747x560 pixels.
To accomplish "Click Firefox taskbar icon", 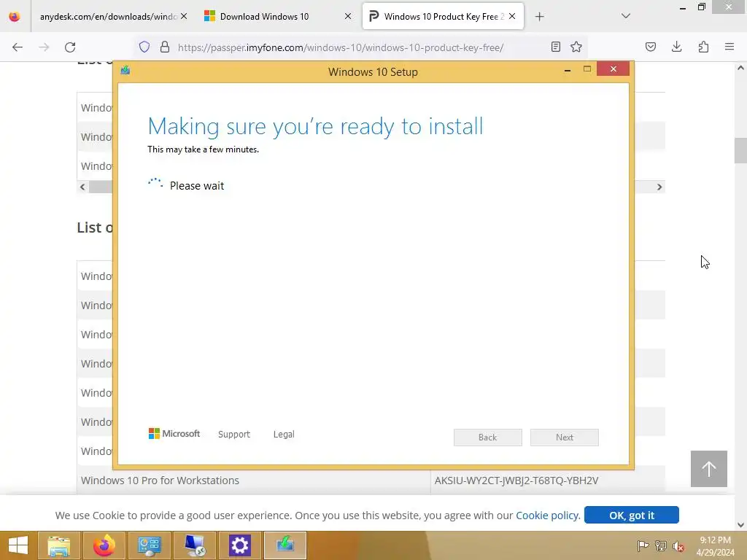I will click(104, 545).
